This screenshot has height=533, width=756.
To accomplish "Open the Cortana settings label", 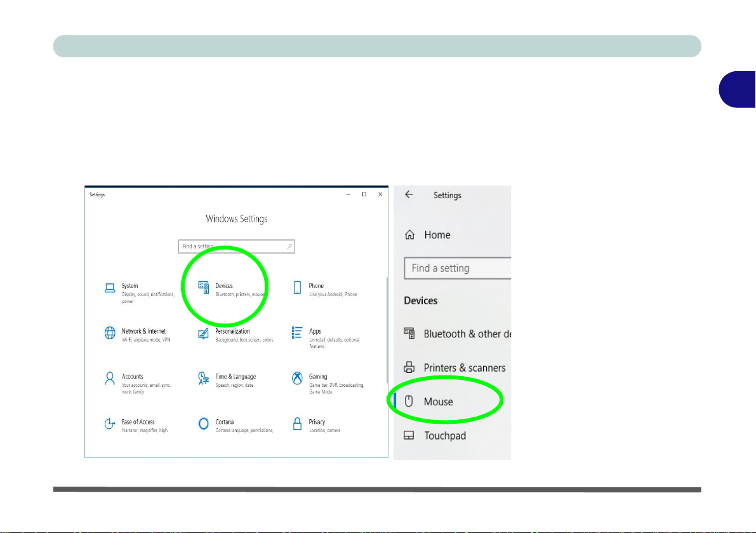I will point(225,422).
